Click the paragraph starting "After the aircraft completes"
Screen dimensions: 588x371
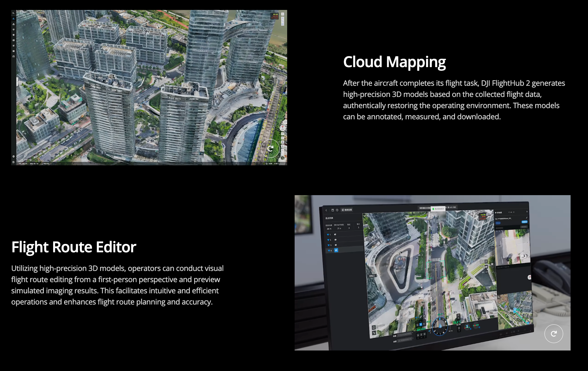[x=454, y=100]
